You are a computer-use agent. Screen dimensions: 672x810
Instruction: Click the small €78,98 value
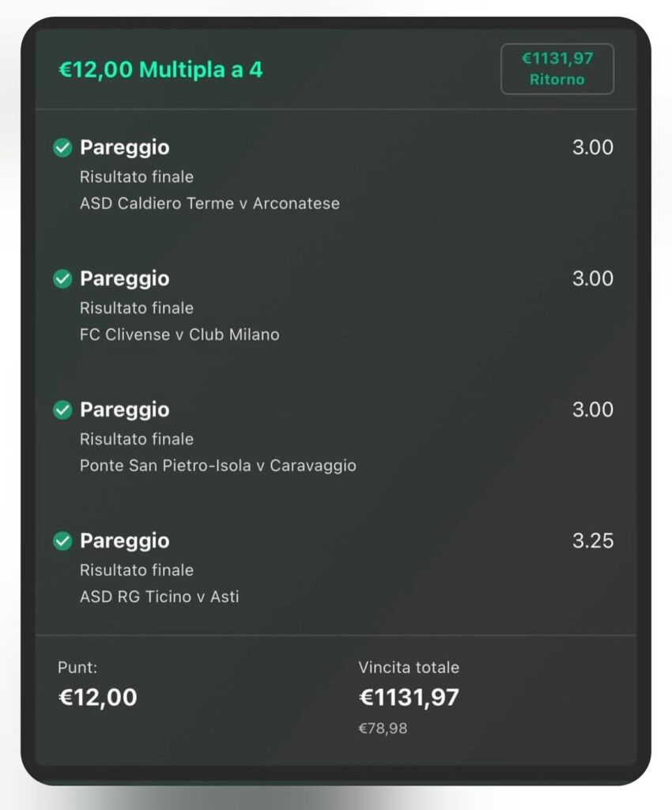383,729
